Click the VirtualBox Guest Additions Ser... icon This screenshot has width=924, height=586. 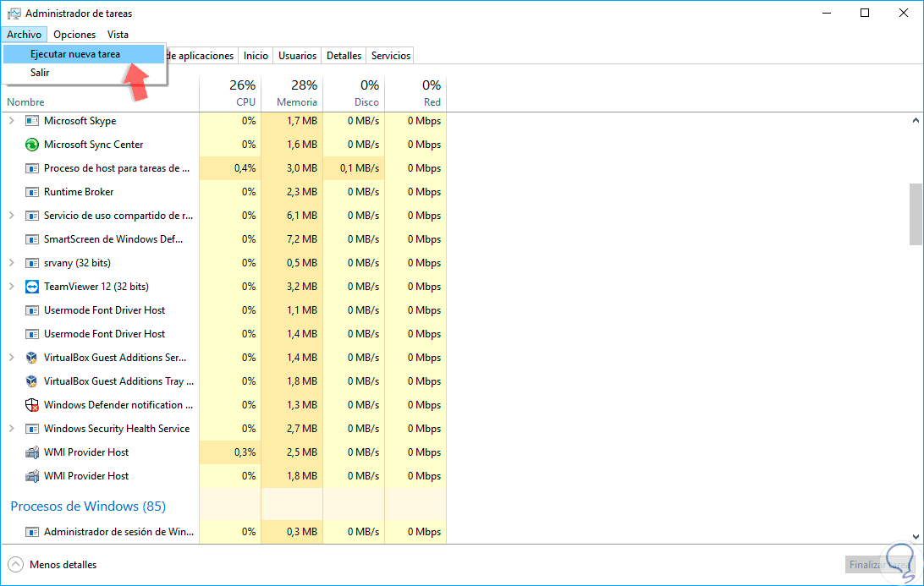pyautogui.click(x=32, y=358)
